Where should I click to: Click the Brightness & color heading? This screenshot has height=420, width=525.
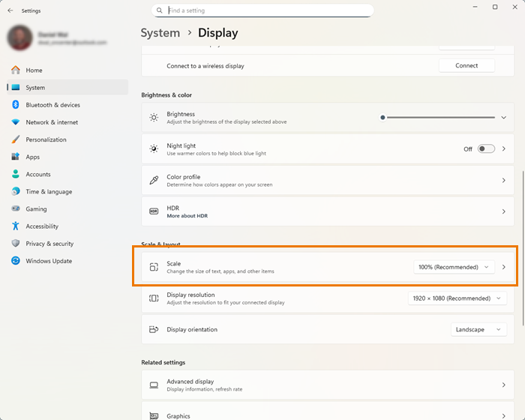pyautogui.click(x=166, y=95)
